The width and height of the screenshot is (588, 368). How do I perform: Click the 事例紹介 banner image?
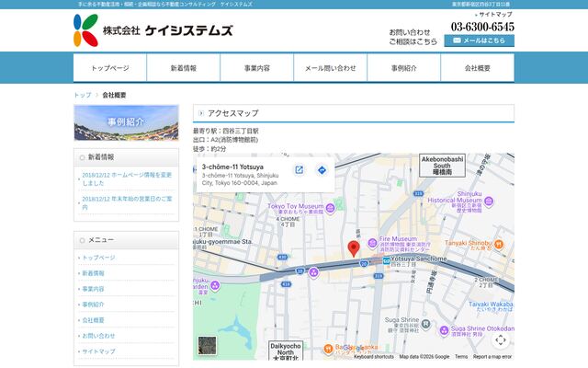click(x=126, y=122)
